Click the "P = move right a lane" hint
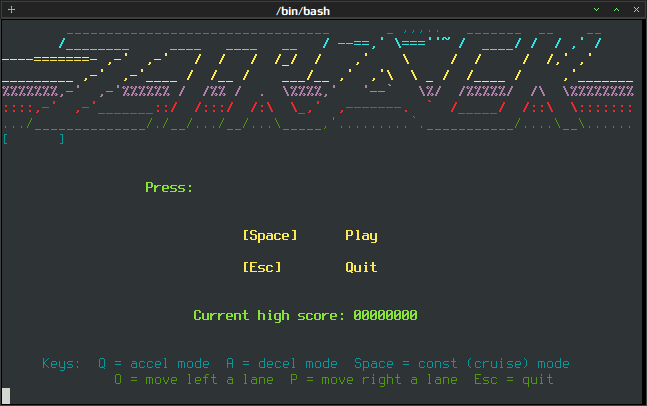Screen dimensions: 647x406 coord(374,380)
